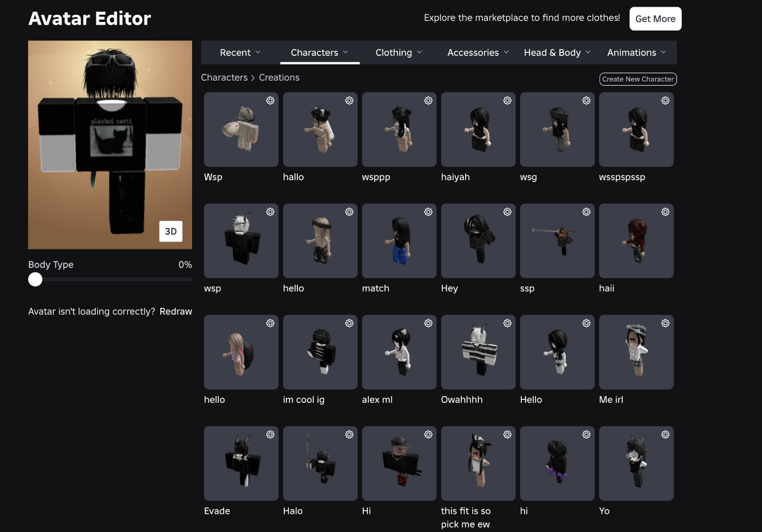This screenshot has height=532, width=762.
Task: Toggle the 3D avatar preview
Action: click(171, 231)
